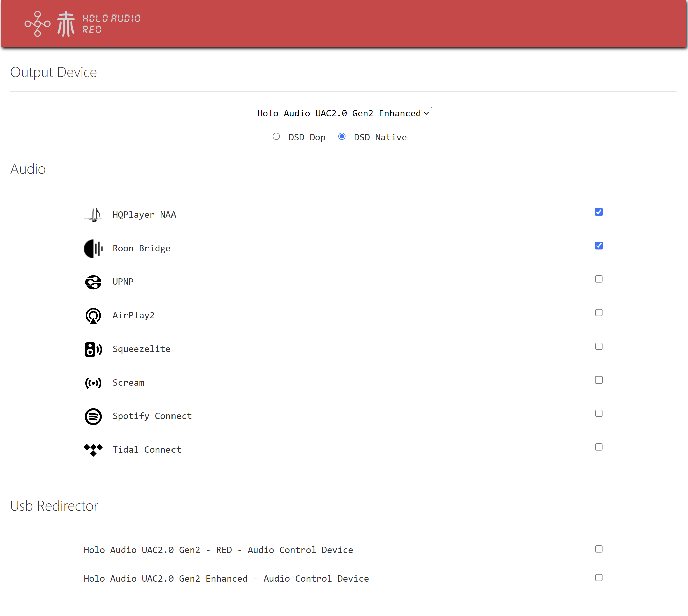Click the HOLO AUDIO RED header text
Image resolution: width=688 pixels, height=616 pixels.
(x=111, y=24)
